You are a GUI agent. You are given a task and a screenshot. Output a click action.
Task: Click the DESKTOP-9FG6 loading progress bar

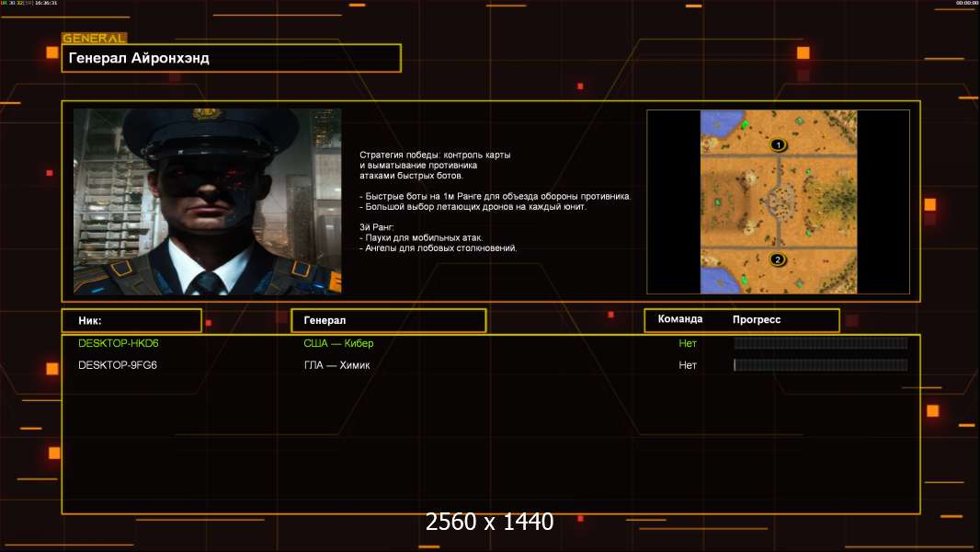pos(820,365)
